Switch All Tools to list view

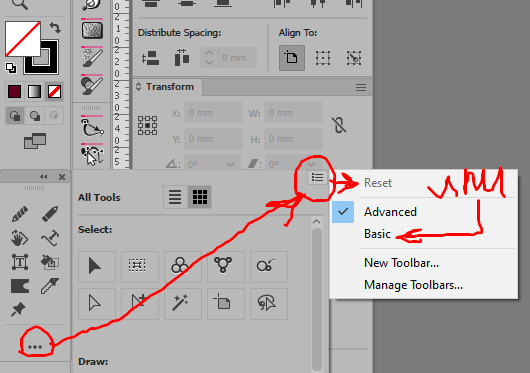click(x=175, y=197)
